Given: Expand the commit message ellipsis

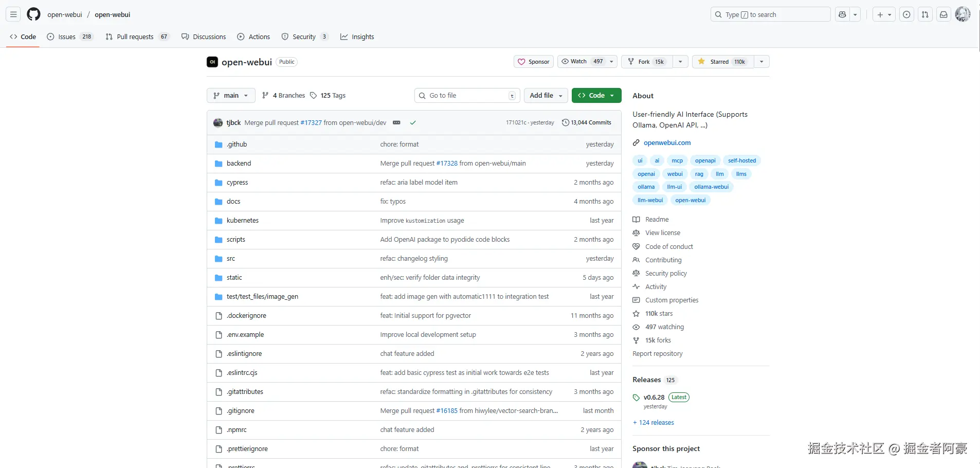Looking at the screenshot, I should pyautogui.click(x=396, y=122).
